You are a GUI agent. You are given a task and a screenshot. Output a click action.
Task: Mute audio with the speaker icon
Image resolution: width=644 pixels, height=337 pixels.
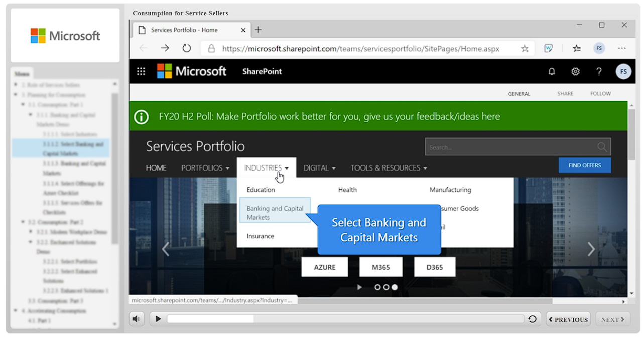click(x=136, y=319)
